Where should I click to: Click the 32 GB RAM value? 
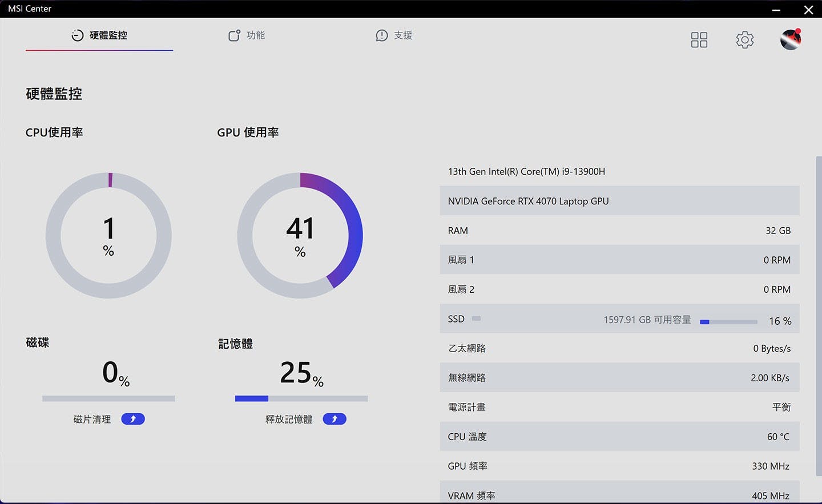778,231
